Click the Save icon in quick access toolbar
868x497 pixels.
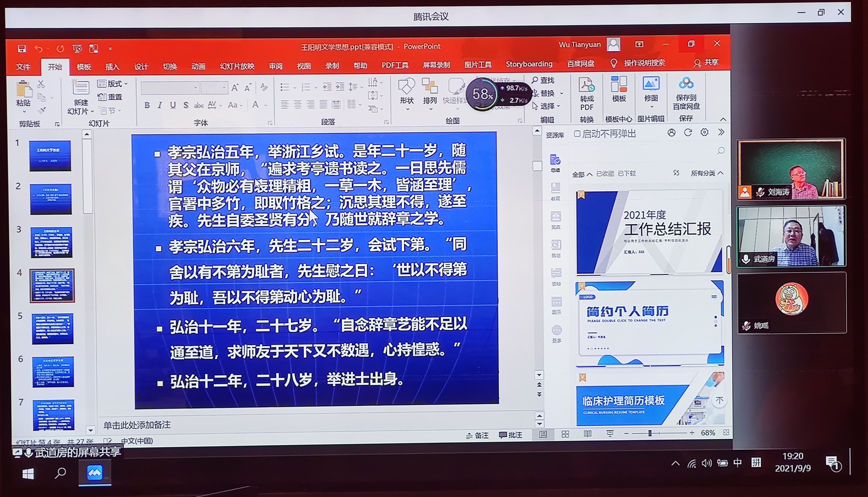[x=22, y=49]
